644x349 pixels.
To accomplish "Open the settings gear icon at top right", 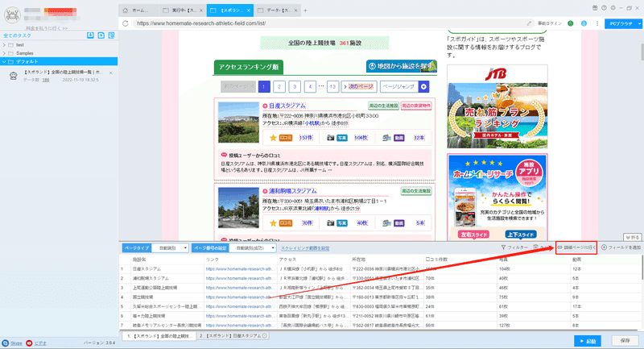I will tap(613, 8).
